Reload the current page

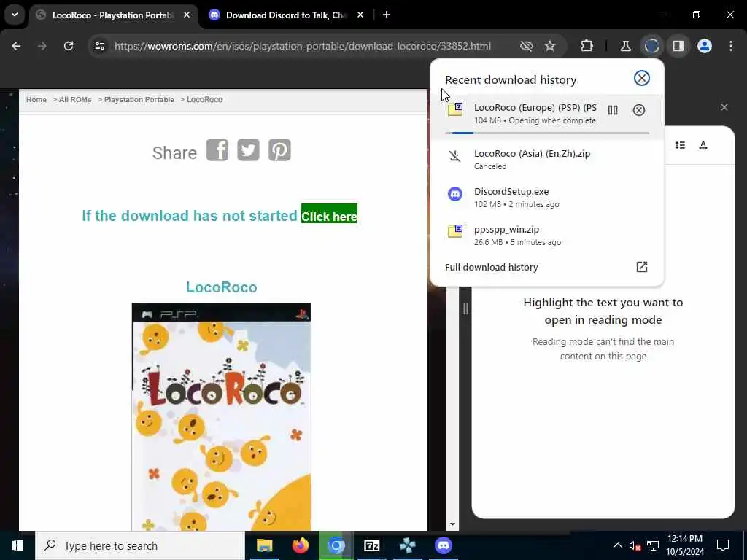click(x=69, y=46)
